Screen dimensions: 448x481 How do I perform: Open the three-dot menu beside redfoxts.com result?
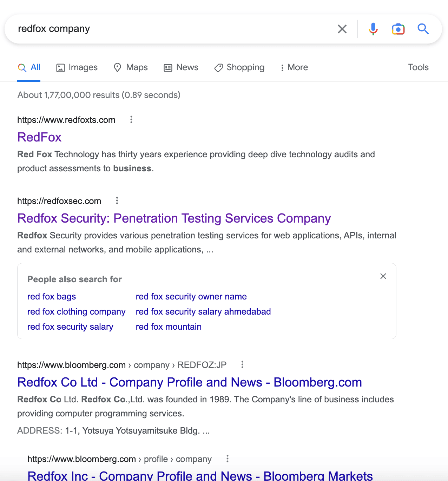coord(131,119)
